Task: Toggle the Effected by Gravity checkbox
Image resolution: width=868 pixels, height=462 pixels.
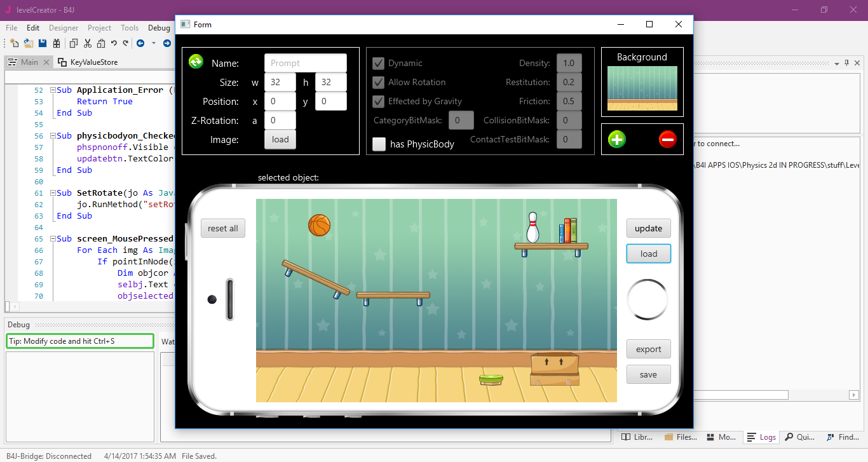Action: (x=379, y=101)
